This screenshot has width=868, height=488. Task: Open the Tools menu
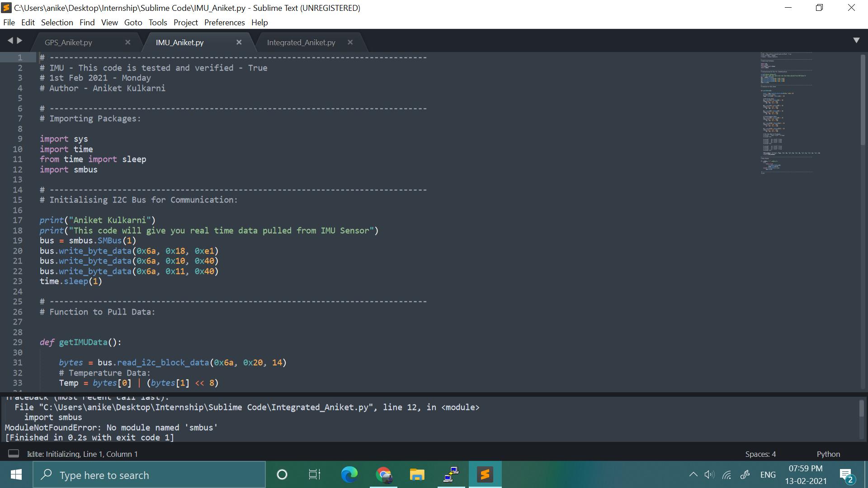(157, 22)
